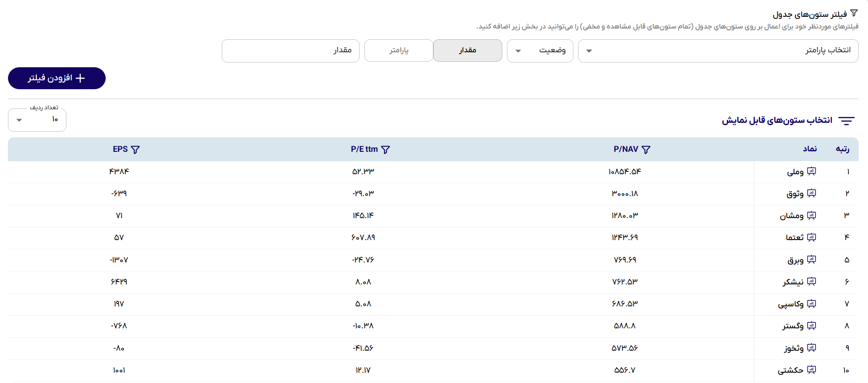Click the symbol name وملی

point(795,172)
